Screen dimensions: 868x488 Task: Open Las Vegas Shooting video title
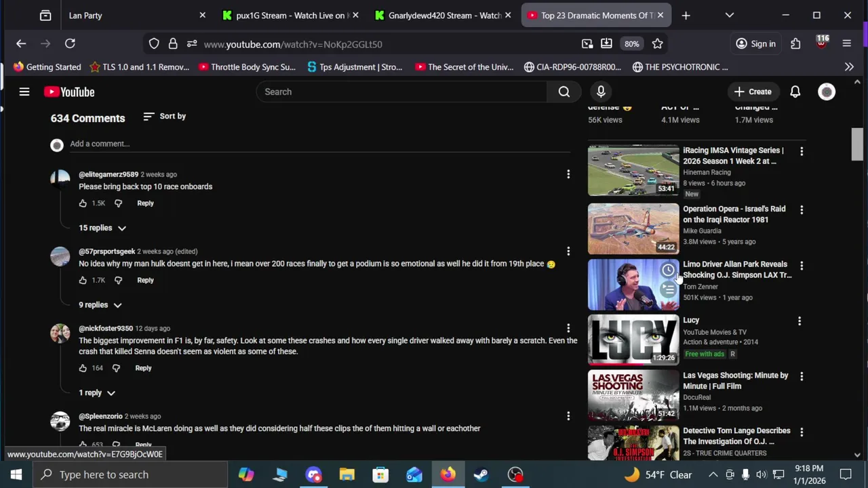pos(736,381)
